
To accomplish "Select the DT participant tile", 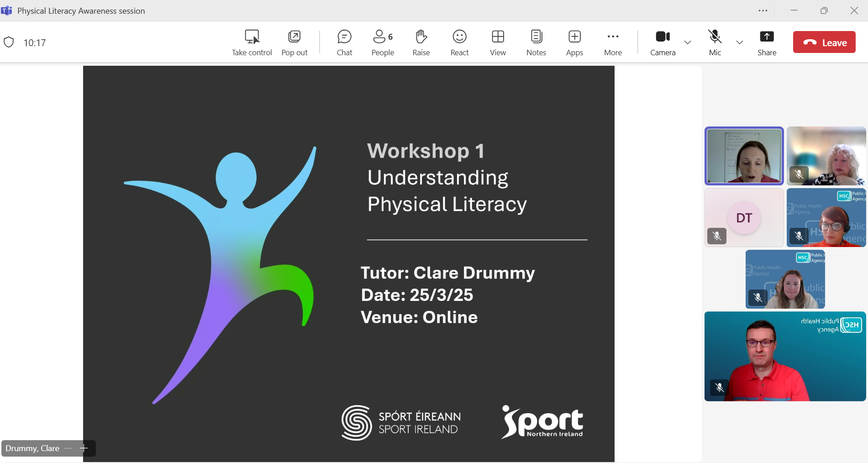I will tap(744, 218).
